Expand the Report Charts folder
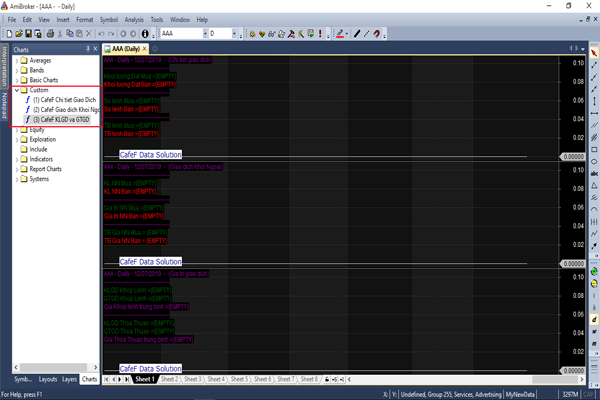Screen dimensions: 600x400 (17, 169)
